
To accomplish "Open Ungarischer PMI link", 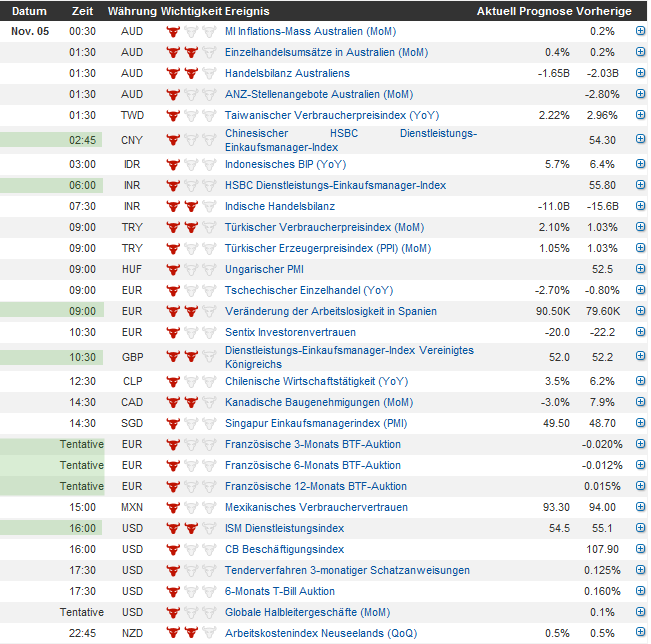I will click(x=264, y=269).
